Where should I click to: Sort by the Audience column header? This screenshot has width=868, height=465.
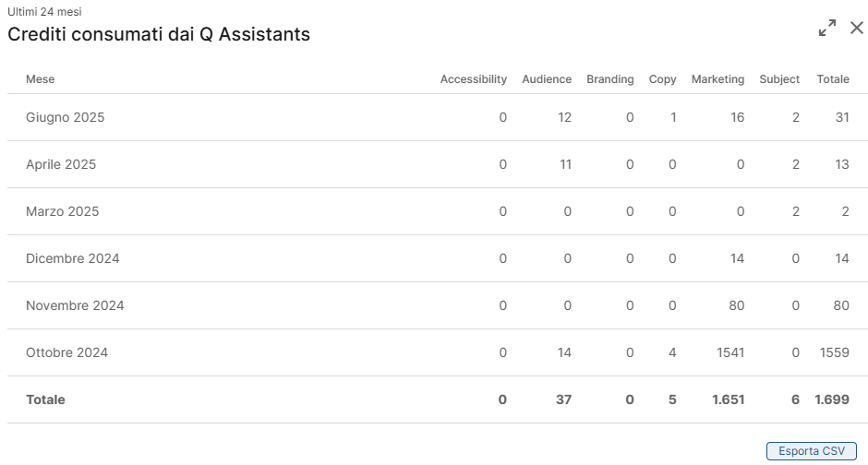pos(547,79)
